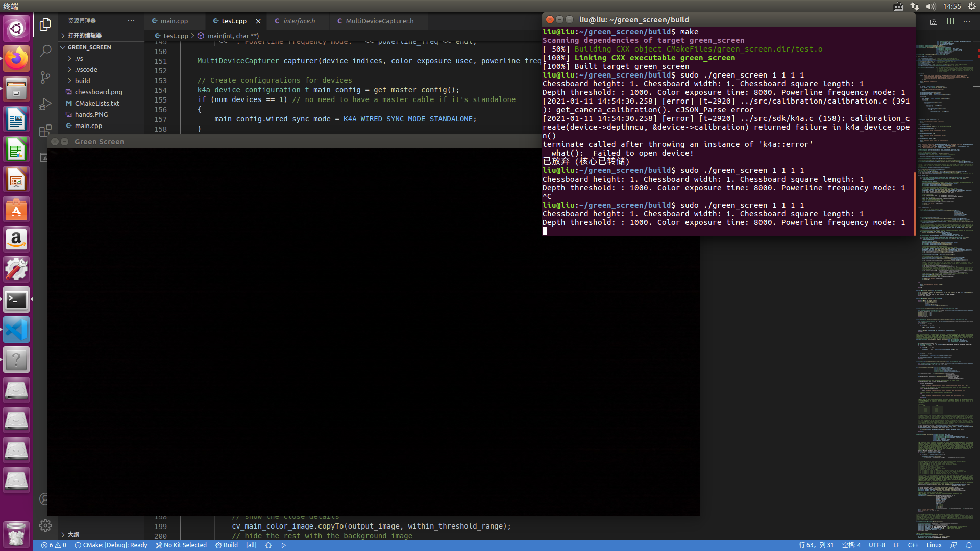The width and height of the screenshot is (980, 551).
Task: Start a build via the Build status bar button
Action: [x=226, y=545]
